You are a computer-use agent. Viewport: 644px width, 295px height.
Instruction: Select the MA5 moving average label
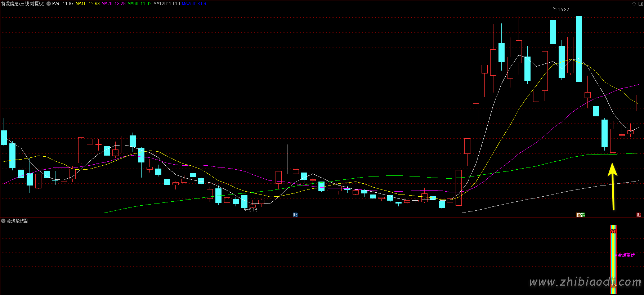(x=63, y=4)
